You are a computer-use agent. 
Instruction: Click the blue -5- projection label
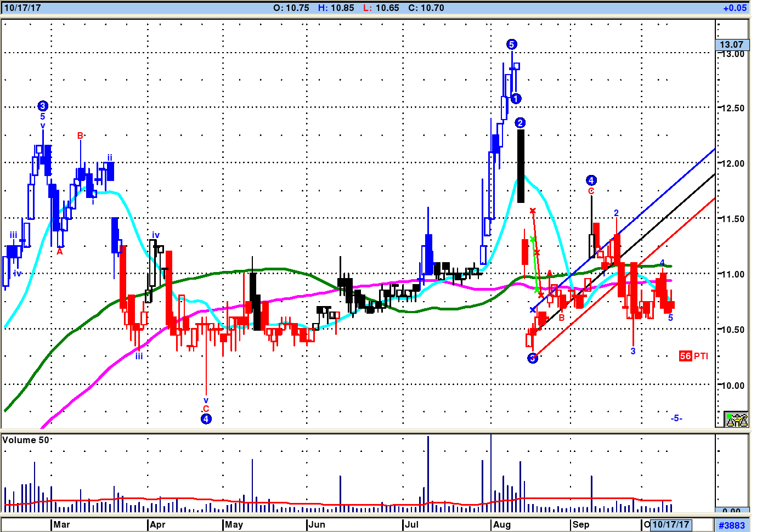pos(676,418)
